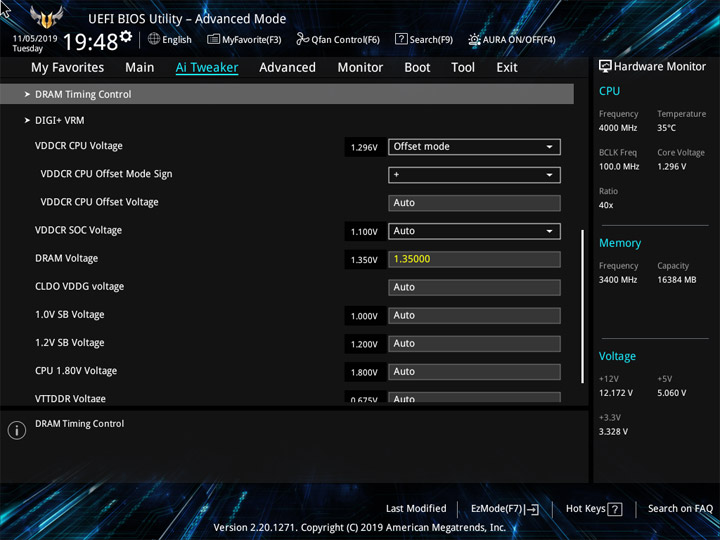Switch to the Boot tab
Viewport: 720px width, 540px height.
click(x=417, y=68)
